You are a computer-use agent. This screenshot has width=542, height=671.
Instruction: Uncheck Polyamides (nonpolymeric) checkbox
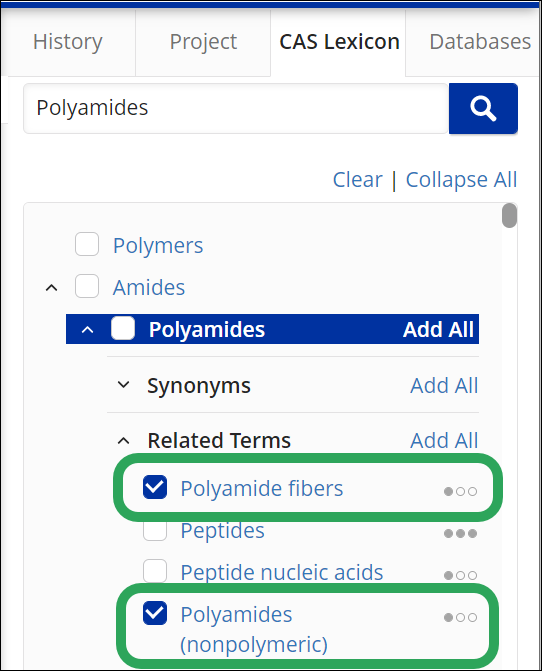coord(155,613)
